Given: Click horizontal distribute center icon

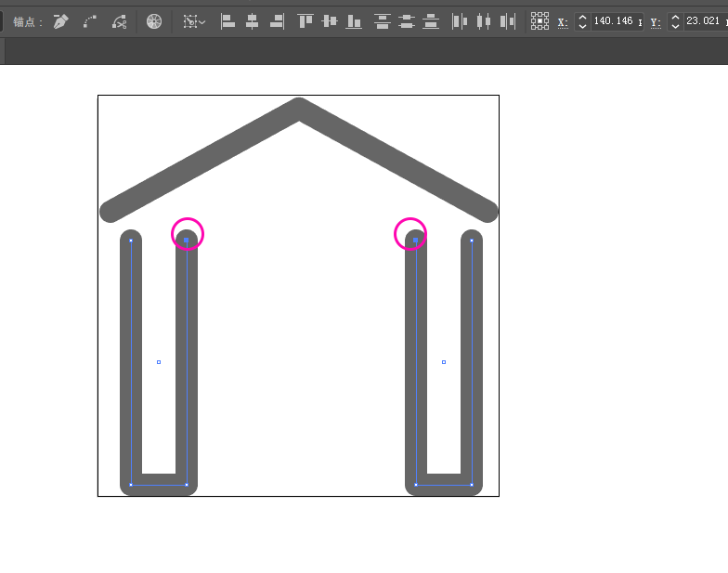Looking at the screenshot, I should click(x=483, y=21).
